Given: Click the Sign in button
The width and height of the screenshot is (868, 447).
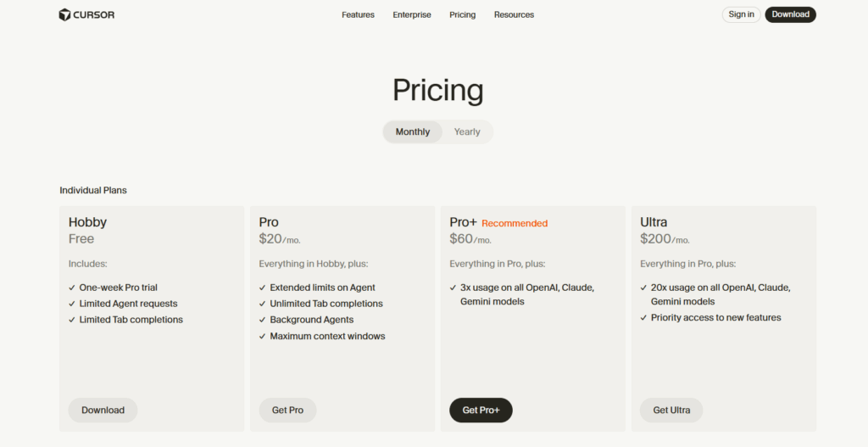Looking at the screenshot, I should [x=741, y=14].
